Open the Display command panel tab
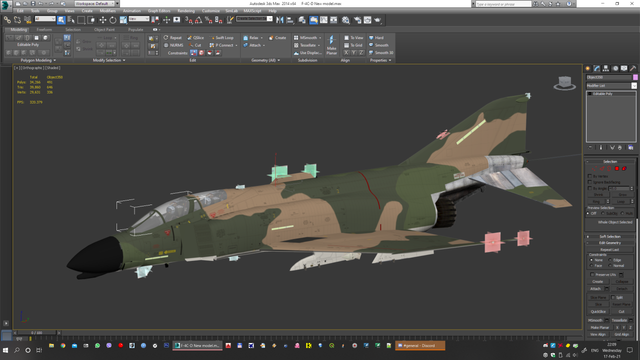This screenshot has width=640, height=360. click(x=624, y=69)
